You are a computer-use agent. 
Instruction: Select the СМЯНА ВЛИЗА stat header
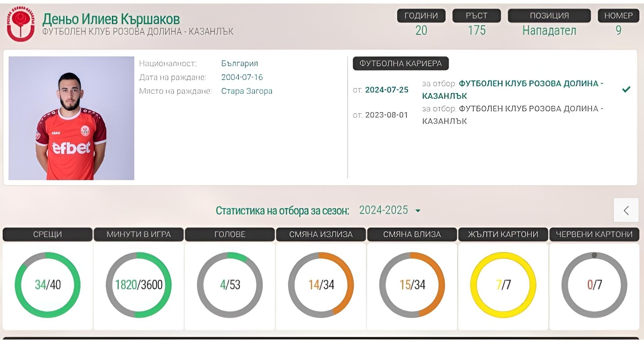(x=412, y=234)
